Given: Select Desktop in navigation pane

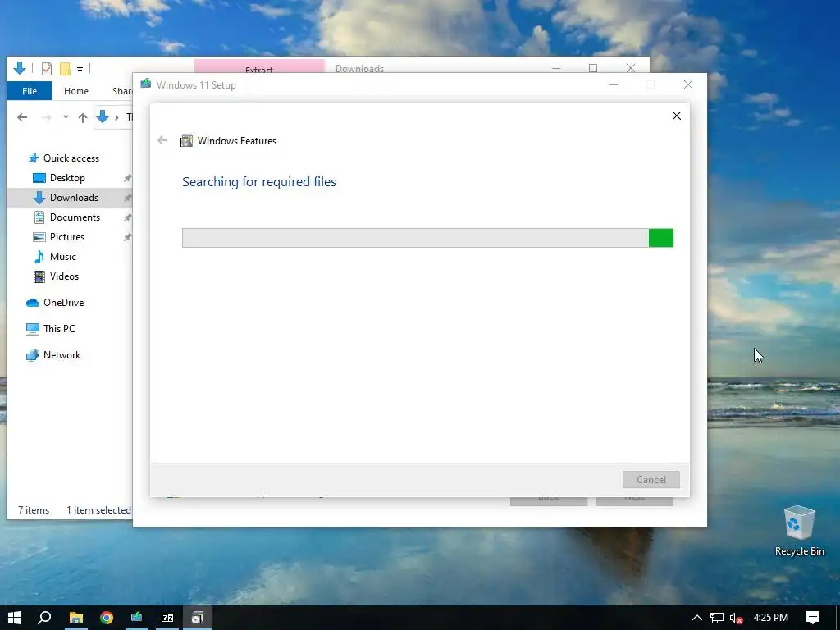Looking at the screenshot, I should 67,178.
